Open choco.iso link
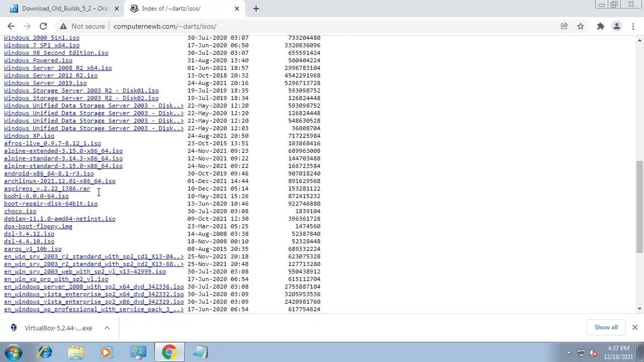 pyautogui.click(x=20, y=211)
